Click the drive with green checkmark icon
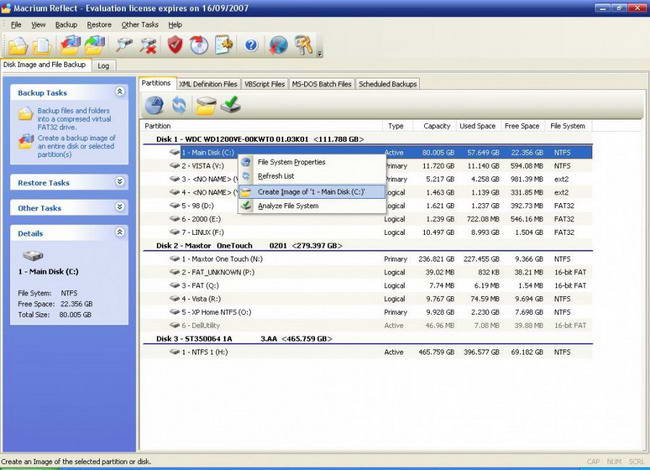Viewport: 650px width, 470px height. point(231,105)
